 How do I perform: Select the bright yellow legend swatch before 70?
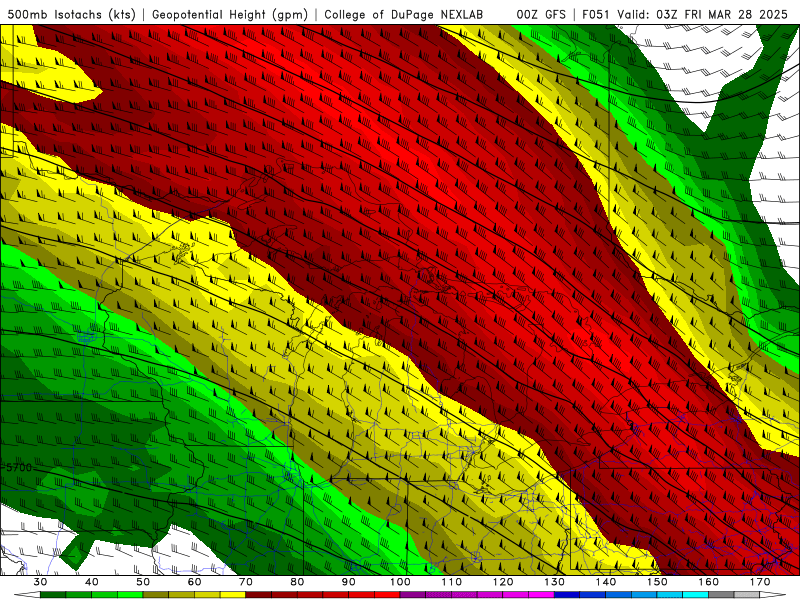click(233, 595)
